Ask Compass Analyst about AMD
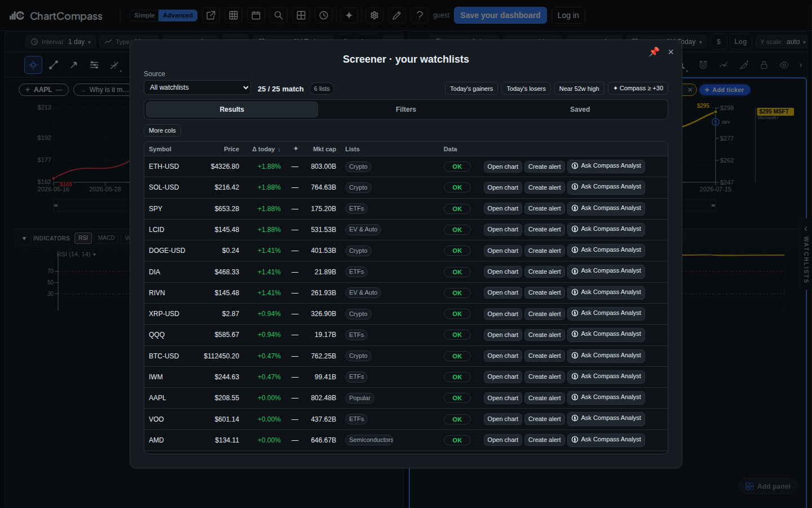Screen dimensions: 812x508 (x=606, y=440)
